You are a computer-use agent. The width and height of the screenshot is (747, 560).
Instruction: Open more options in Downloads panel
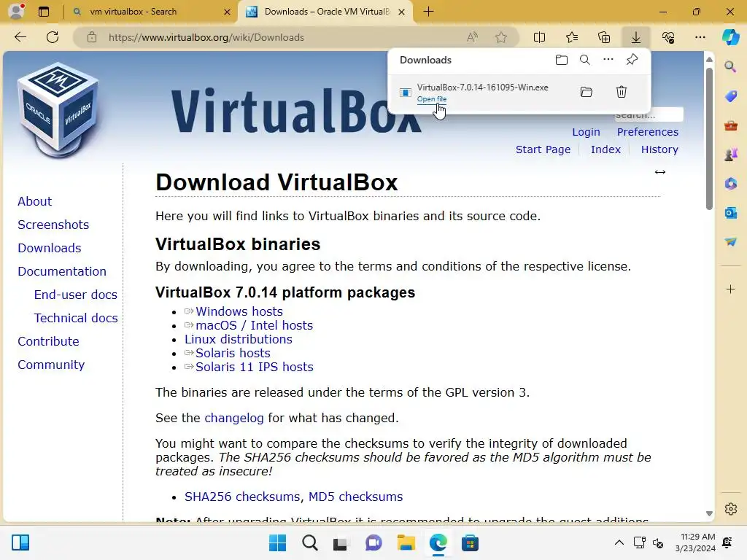608,60
